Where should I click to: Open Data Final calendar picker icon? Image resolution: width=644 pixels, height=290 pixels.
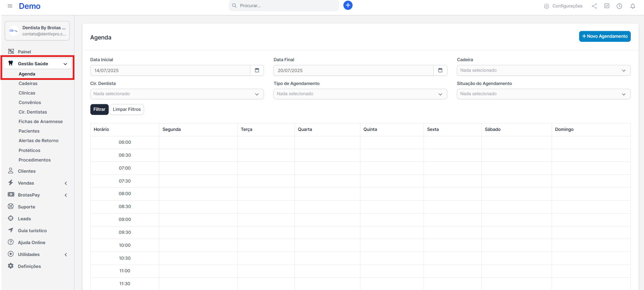click(x=440, y=70)
